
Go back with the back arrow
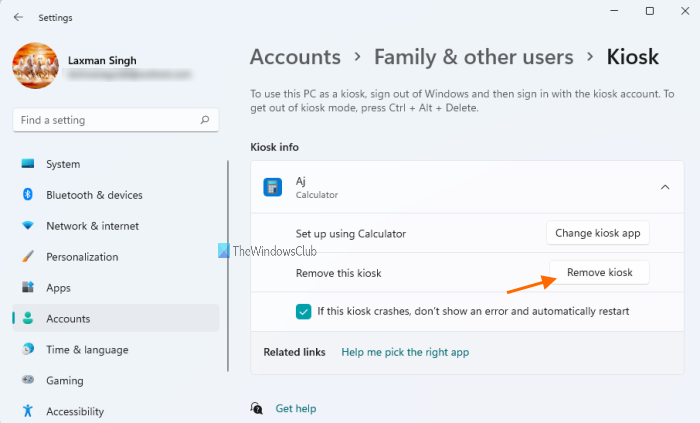(19, 17)
